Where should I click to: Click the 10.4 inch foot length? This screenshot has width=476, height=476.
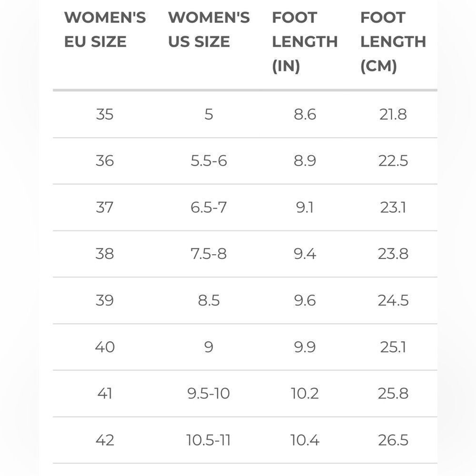[x=305, y=440]
